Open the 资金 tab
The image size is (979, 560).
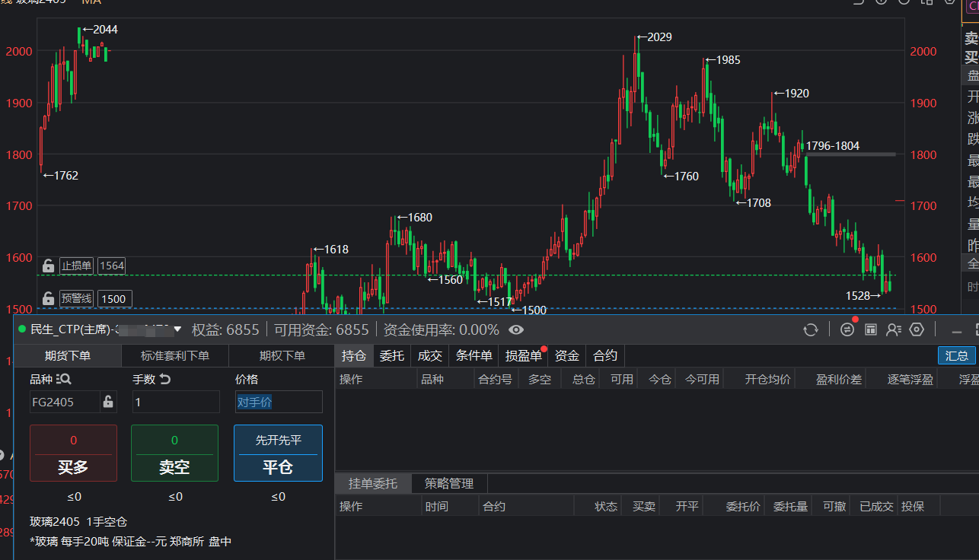pyautogui.click(x=567, y=355)
